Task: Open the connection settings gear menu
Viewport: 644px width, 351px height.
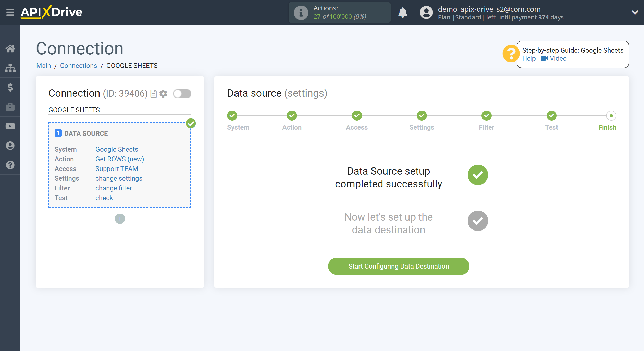Action: [x=163, y=93]
